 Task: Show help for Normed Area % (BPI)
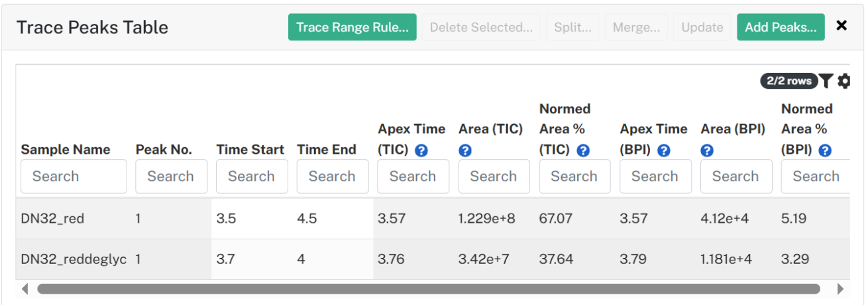point(825,151)
